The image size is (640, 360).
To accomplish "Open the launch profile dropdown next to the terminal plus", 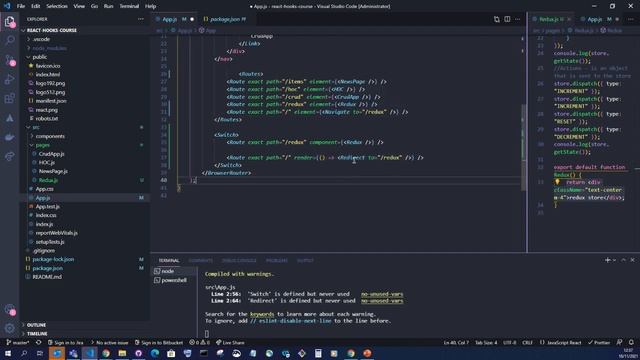I will pos(614,260).
